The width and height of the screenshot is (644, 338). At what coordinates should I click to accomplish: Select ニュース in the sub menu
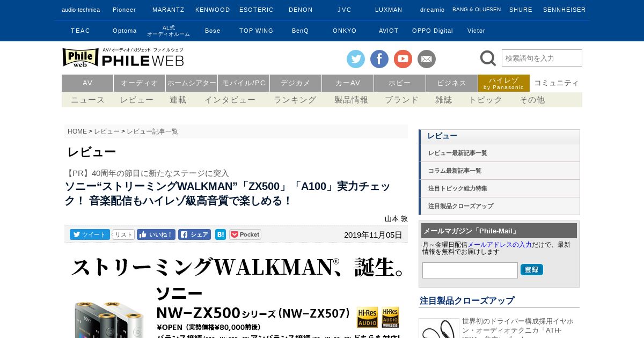tap(88, 100)
